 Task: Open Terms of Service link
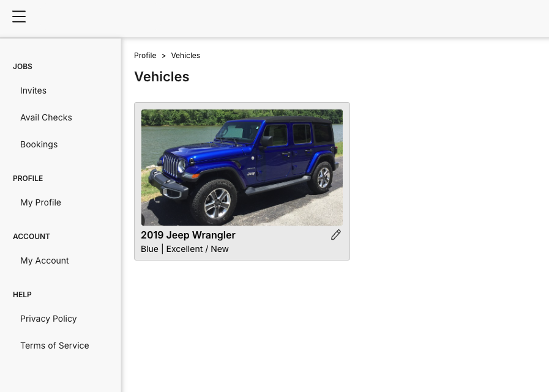pos(54,346)
